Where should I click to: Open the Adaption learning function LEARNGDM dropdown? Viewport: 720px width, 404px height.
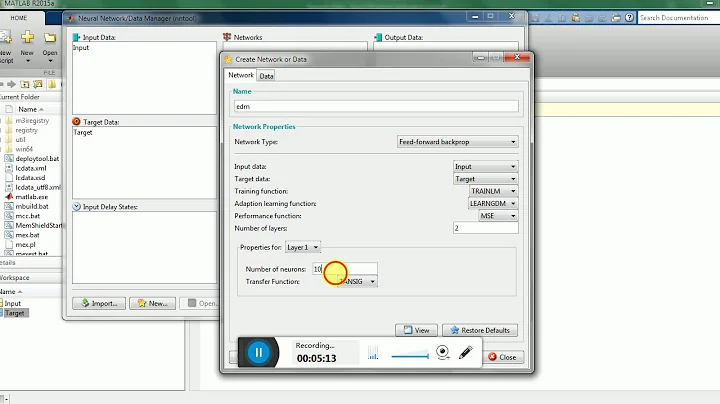(493, 203)
